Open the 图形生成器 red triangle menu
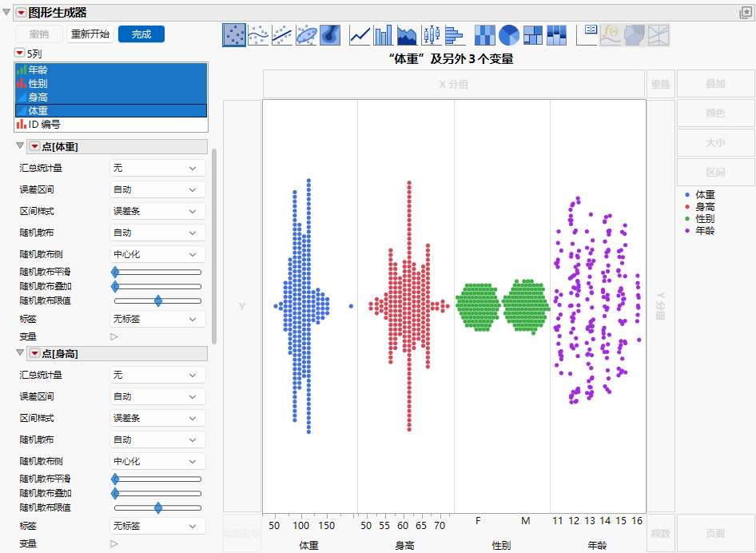This screenshot has height=553, width=756. (22, 13)
